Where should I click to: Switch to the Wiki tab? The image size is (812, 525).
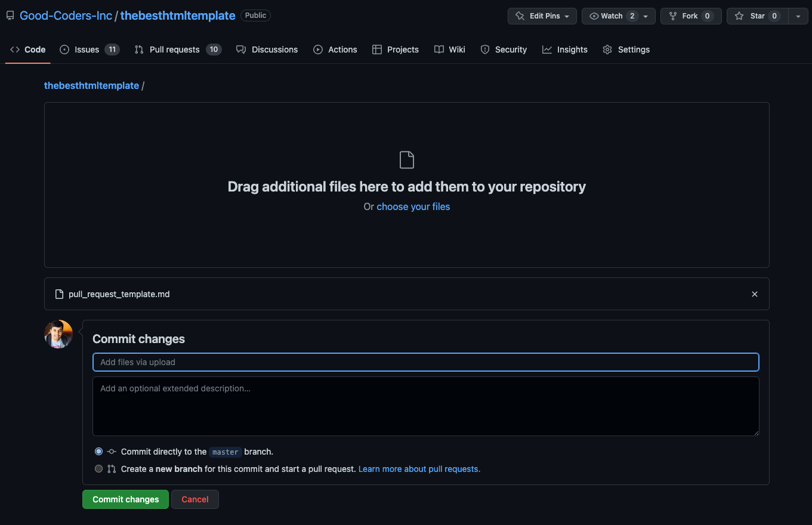tap(450, 50)
